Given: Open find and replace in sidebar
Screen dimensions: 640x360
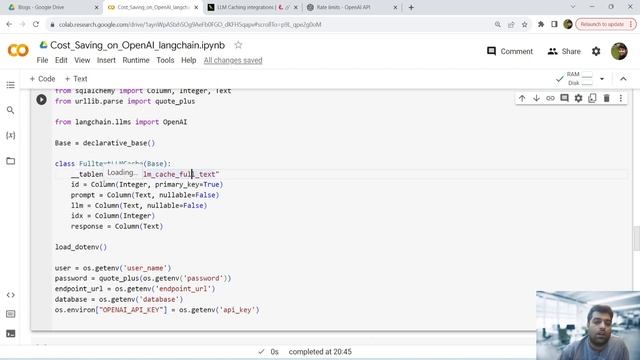Looking at the screenshot, I should click(11, 110).
